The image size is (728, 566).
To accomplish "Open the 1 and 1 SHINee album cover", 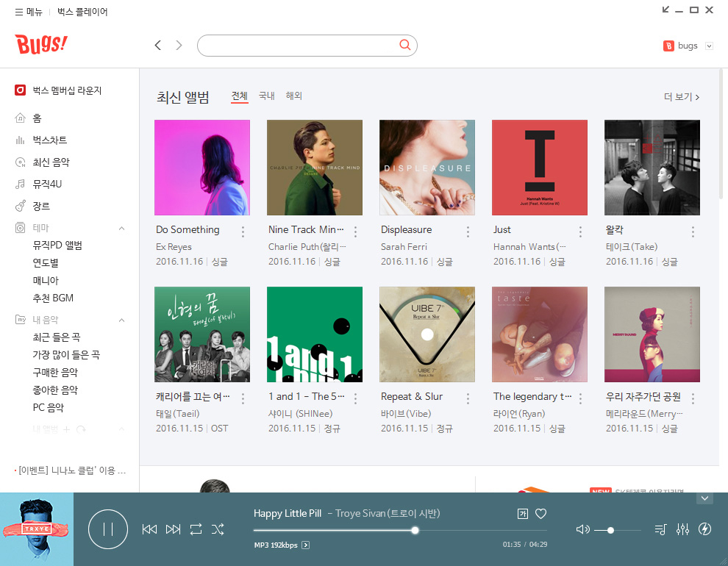I will click(x=315, y=334).
